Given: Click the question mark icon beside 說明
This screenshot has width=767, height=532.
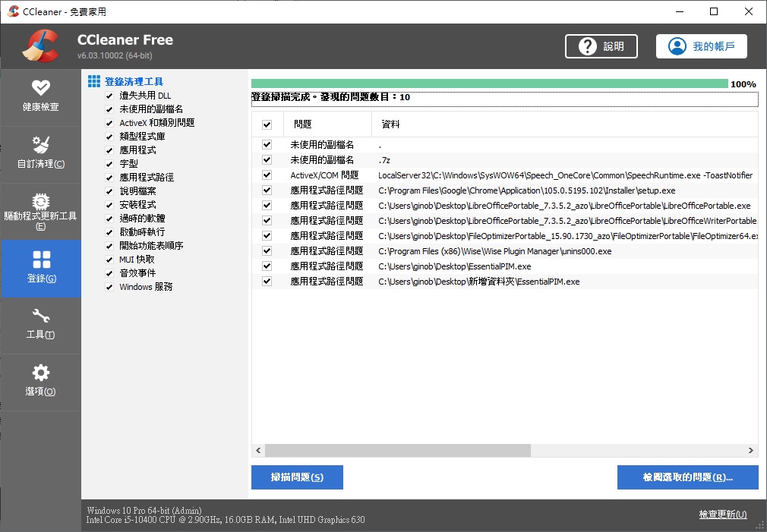Looking at the screenshot, I should coord(587,46).
